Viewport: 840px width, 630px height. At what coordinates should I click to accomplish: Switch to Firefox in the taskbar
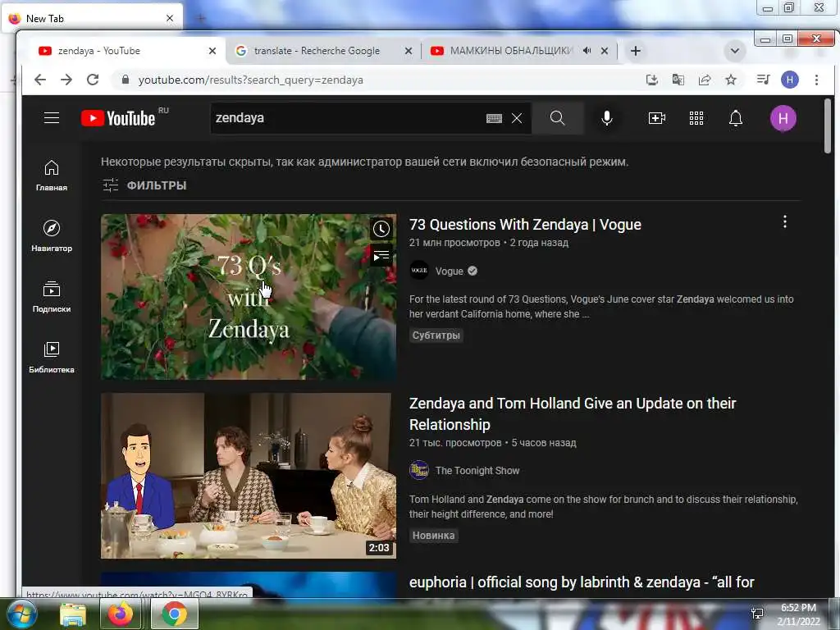[x=121, y=614]
